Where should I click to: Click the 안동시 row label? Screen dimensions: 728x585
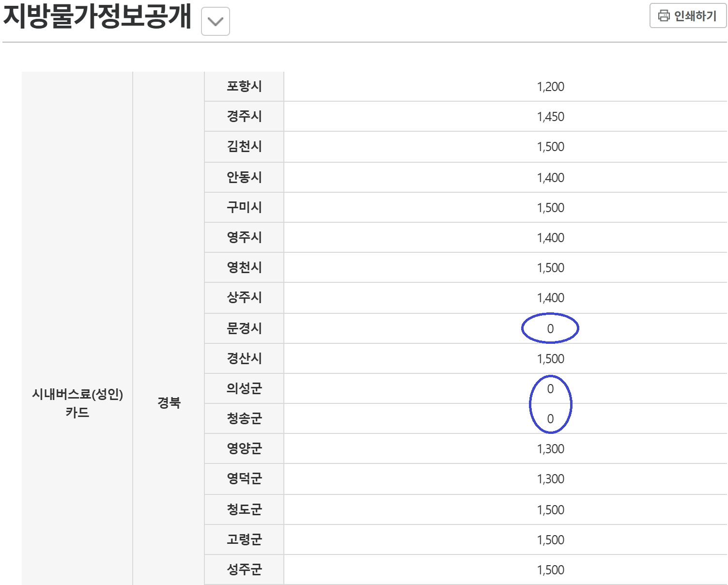pyautogui.click(x=244, y=177)
